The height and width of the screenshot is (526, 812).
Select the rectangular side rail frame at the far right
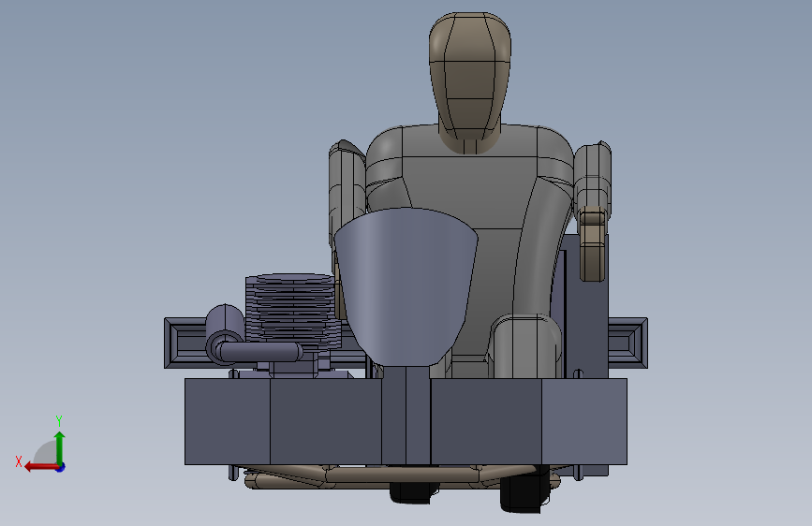[627, 343]
